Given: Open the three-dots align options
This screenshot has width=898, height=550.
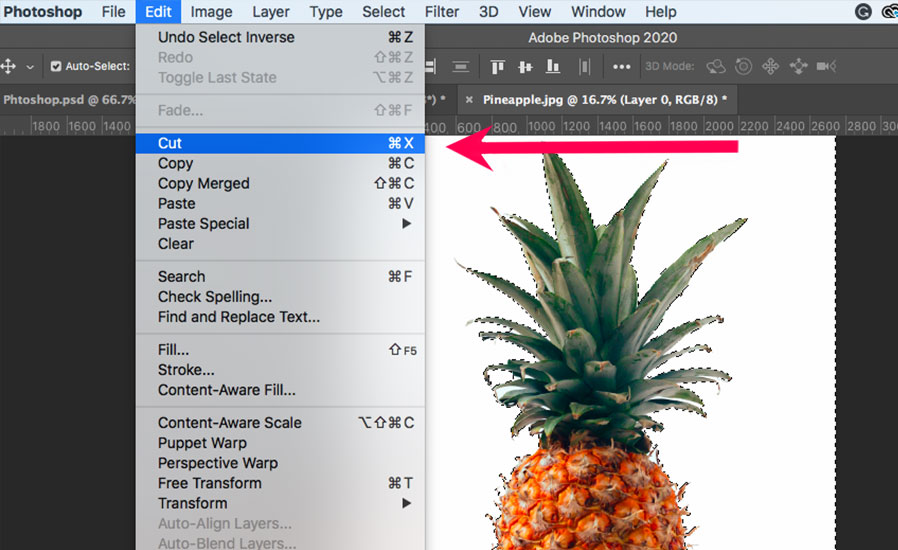Looking at the screenshot, I should (621, 66).
